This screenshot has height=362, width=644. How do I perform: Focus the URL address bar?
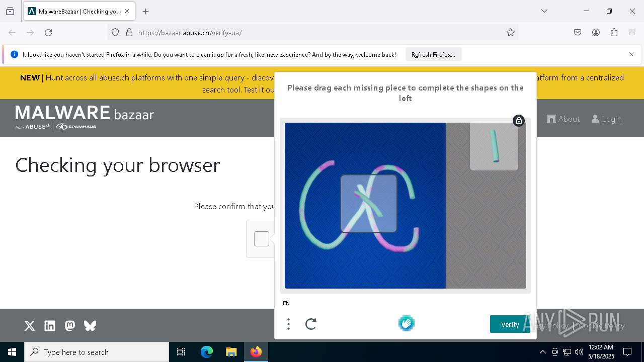coord(312,33)
